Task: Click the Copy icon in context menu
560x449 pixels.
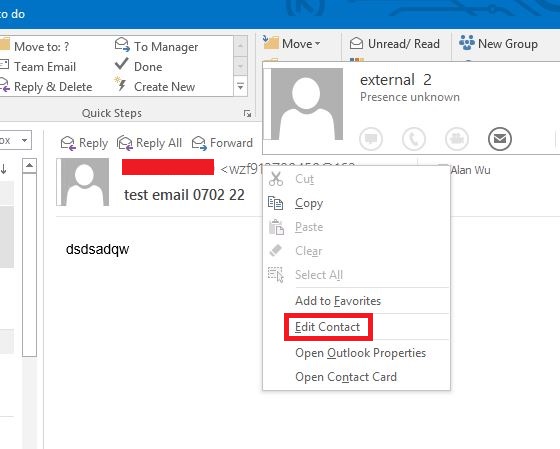Action: [275, 203]
